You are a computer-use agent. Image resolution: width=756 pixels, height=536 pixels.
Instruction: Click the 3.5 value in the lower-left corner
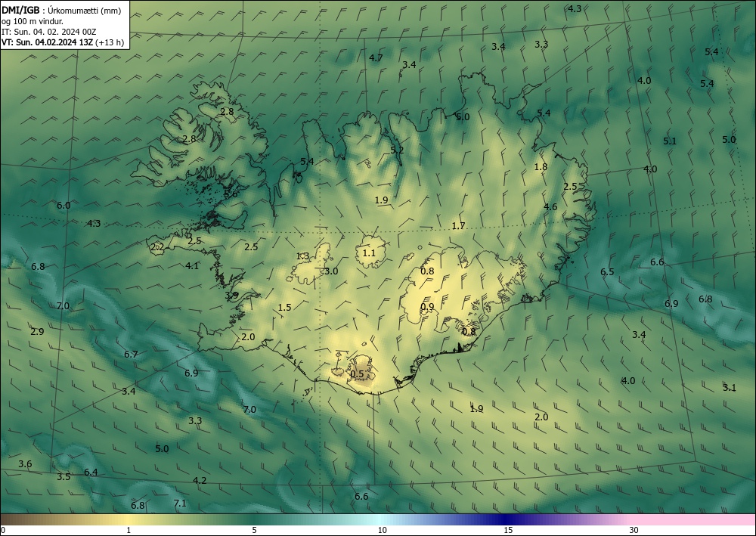pos(64,477)
